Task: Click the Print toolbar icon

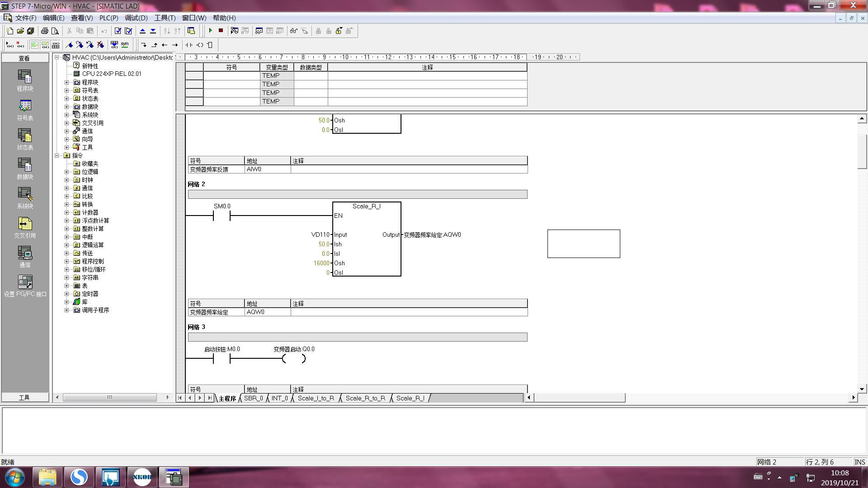Action: pos(44,31)
